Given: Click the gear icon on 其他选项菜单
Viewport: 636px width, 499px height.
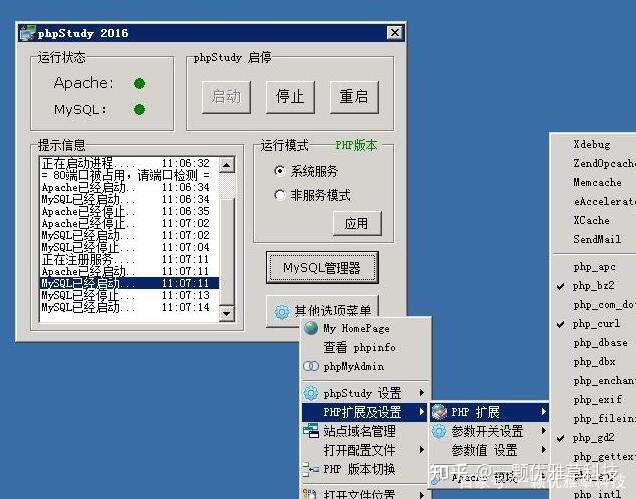Looking at the screenshot, I should [x=281, y=312].
